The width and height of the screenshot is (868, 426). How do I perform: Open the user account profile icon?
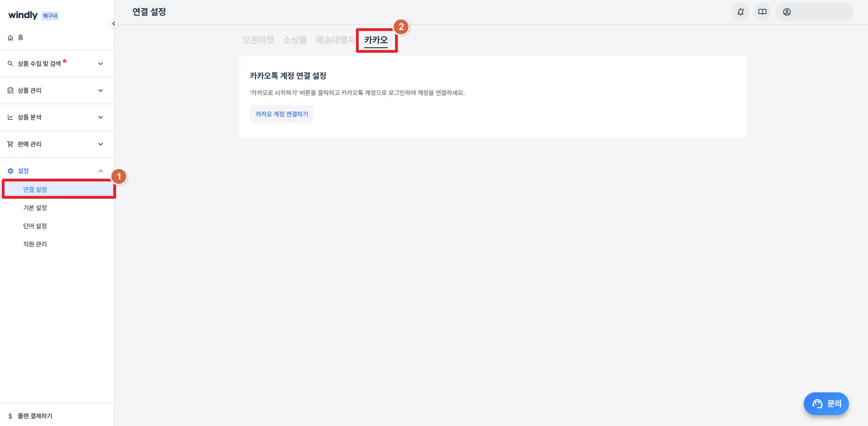click(x=787, y=12)
